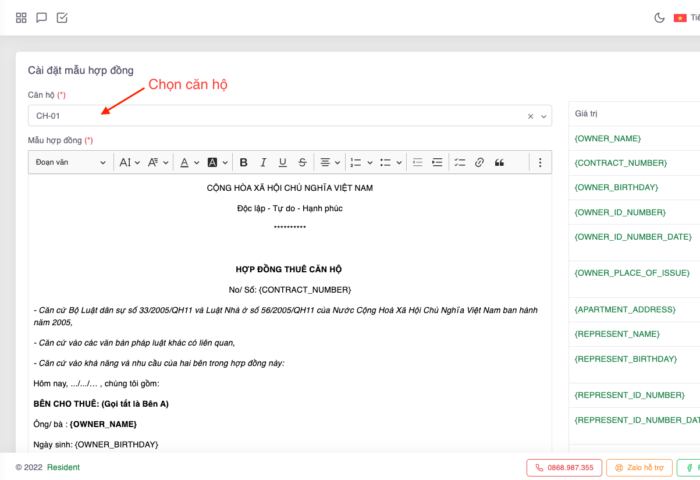Open the text alignment dropdown
The width and height of the screenshot is (700, 480).
(329, 162)
